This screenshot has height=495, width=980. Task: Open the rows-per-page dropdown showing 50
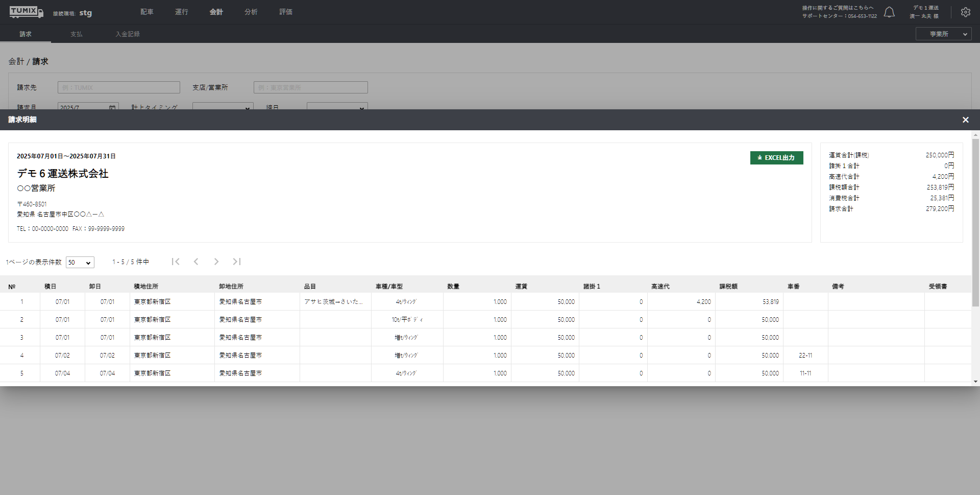80,262
